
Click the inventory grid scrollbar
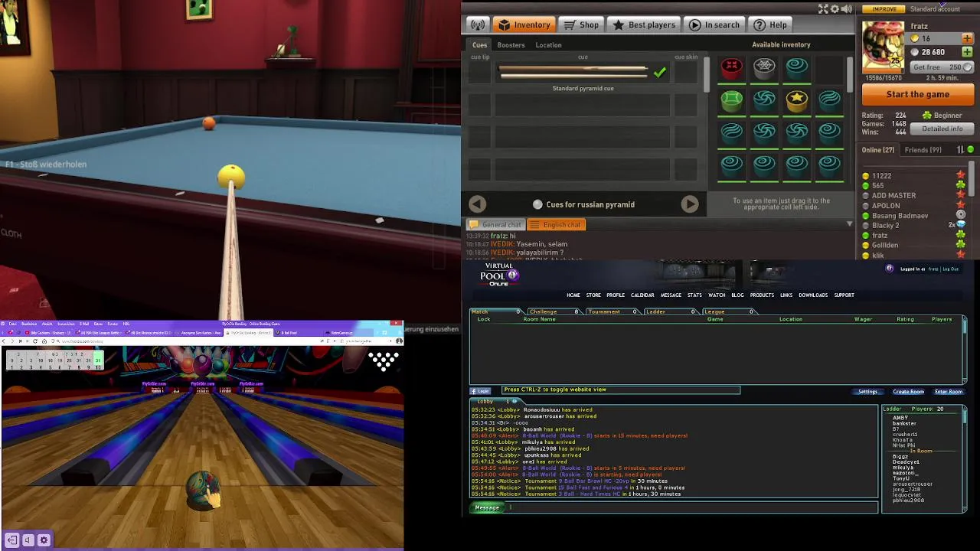pyautogui.click(x=849, y=74)
